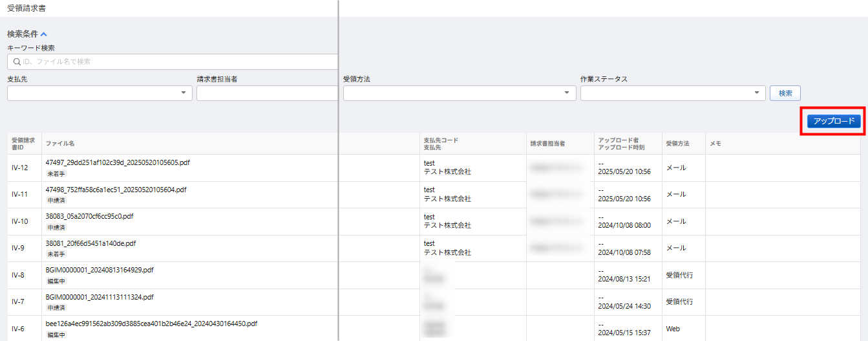Screen dimensions: 868x341
Task: Click the 受領請求書 page title
Action: (x=26, y=8)
